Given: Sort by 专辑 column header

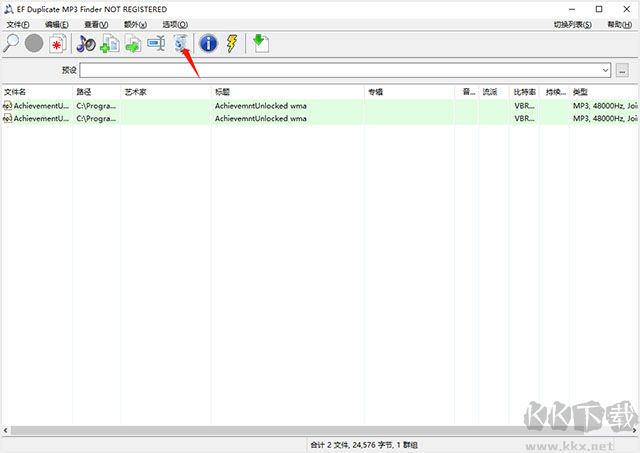Looking at the screenshot, I should coord(409,92).
